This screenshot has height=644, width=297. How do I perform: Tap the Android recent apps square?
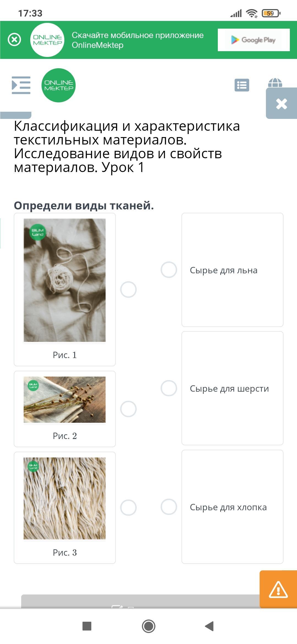87,626
